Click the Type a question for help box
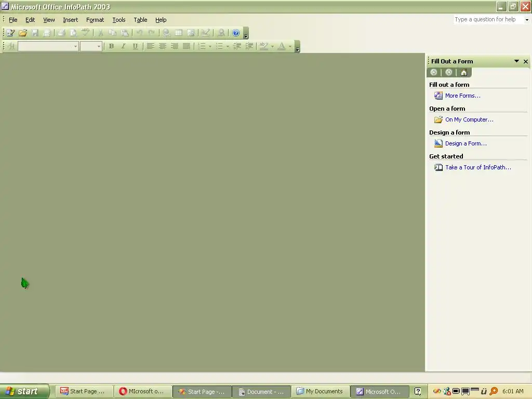Viewport: 532px width, 399px height. click(488, 19)
